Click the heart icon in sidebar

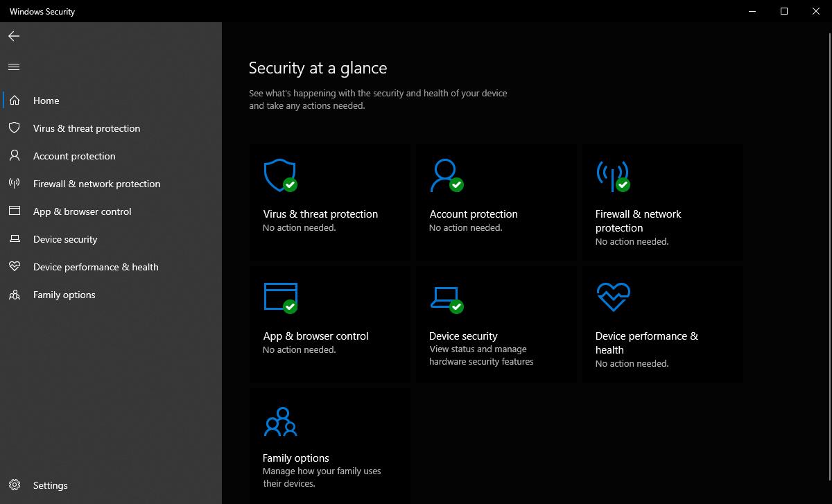(x=15, y=267)
